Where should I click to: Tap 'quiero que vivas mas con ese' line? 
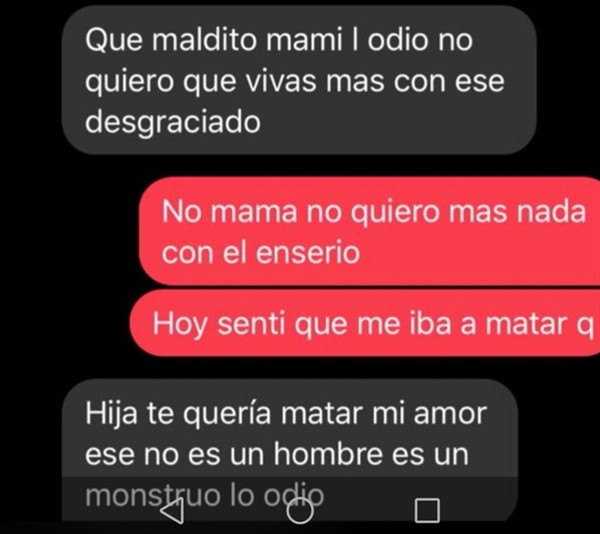point(295,82)
